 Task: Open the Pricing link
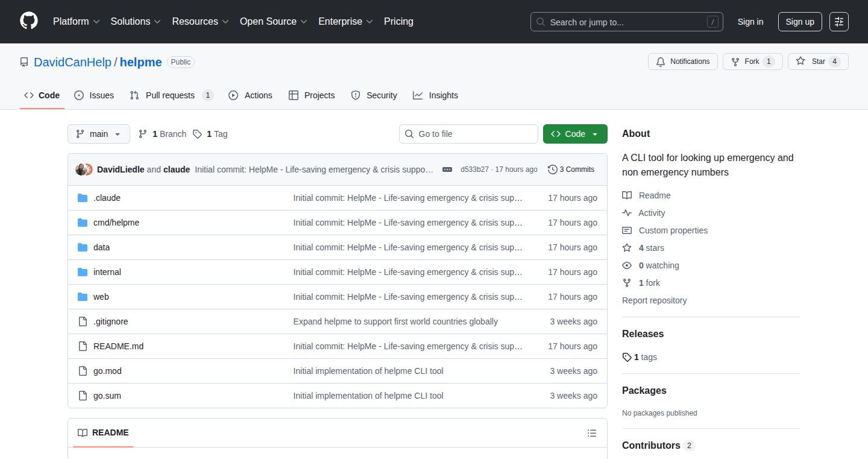point(398,22)
